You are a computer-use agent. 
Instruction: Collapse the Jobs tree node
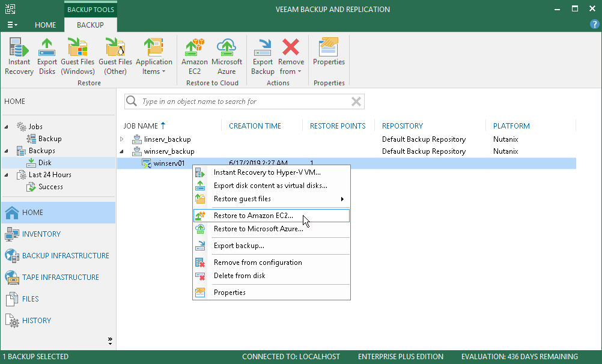[6, 127]
